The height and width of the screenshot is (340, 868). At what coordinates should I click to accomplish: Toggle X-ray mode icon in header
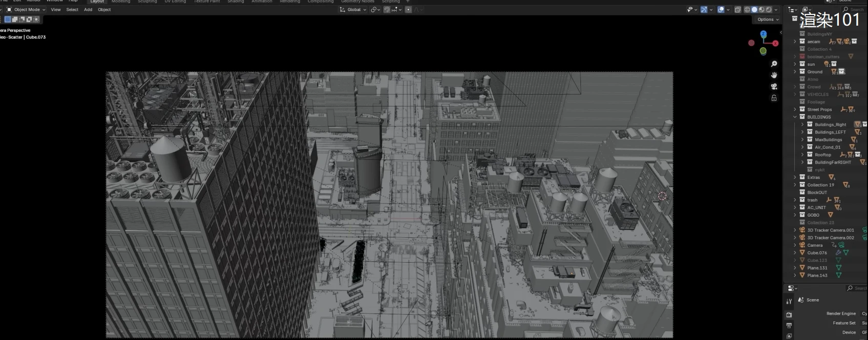point(737,9)
